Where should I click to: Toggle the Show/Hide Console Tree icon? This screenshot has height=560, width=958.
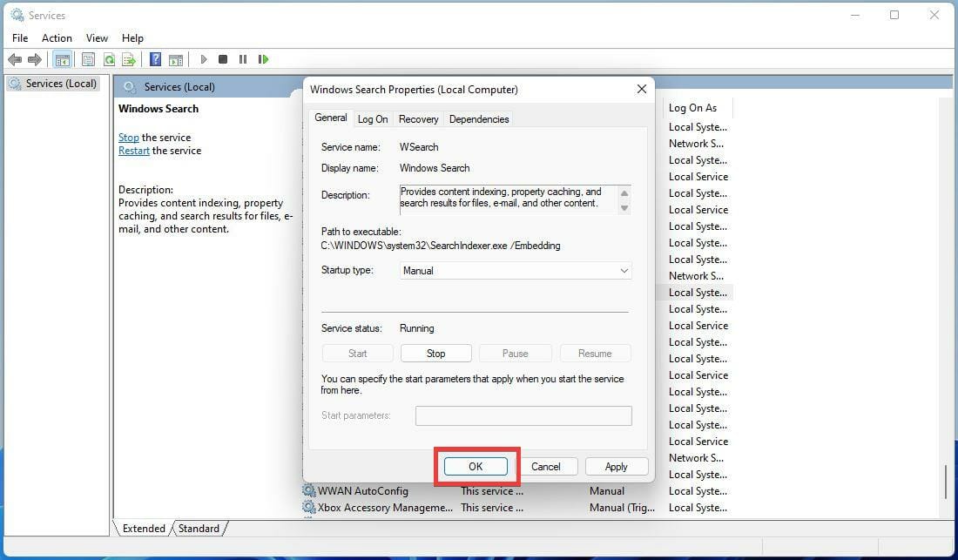(x=63, y=59)
